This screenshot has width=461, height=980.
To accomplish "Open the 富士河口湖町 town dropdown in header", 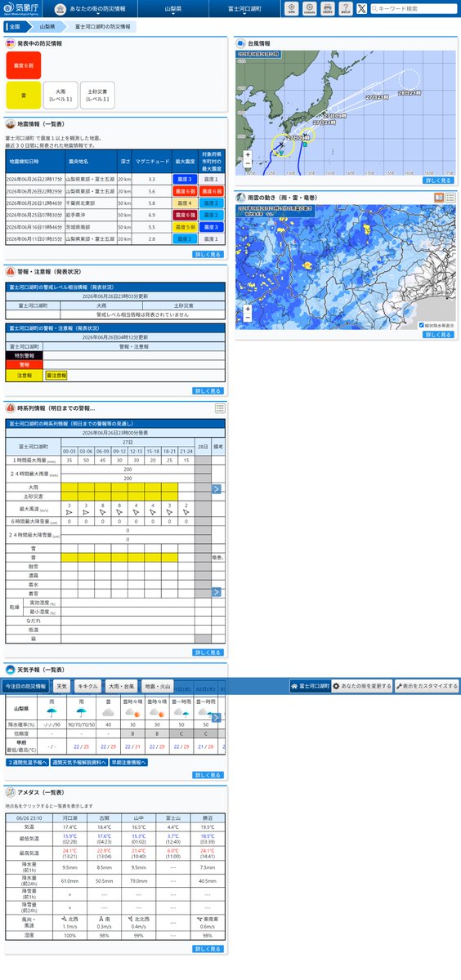I will point(246,8).
